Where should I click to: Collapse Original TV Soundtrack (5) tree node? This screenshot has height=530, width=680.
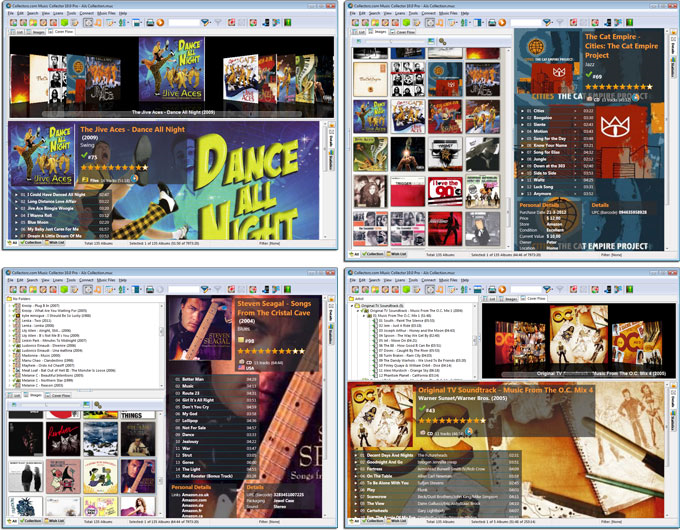tap(353, 306)
